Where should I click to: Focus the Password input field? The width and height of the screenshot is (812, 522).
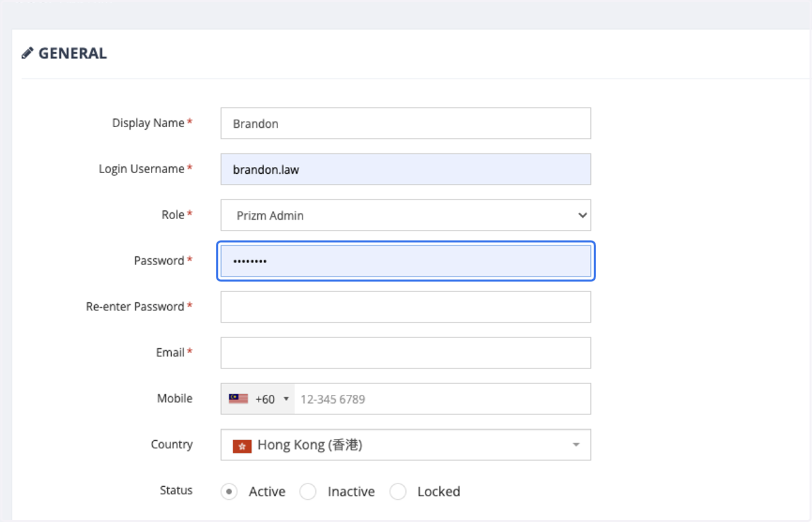pos(405,261)
